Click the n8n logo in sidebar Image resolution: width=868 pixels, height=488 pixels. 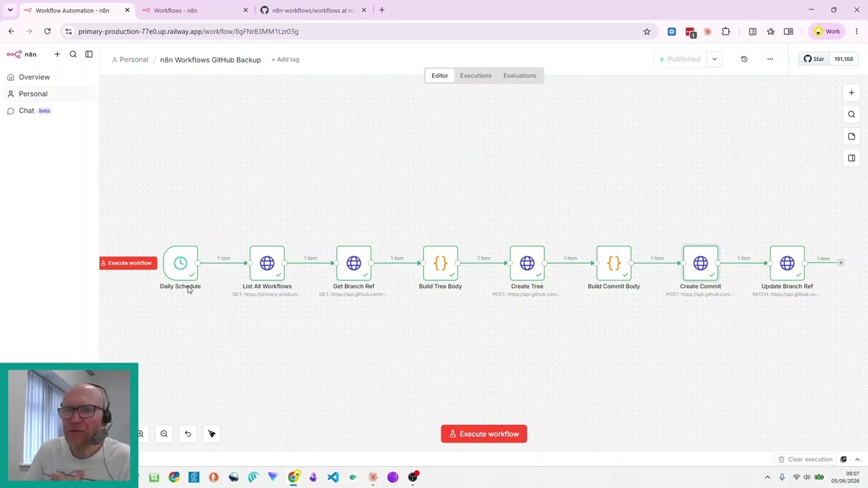click(22, 54)
